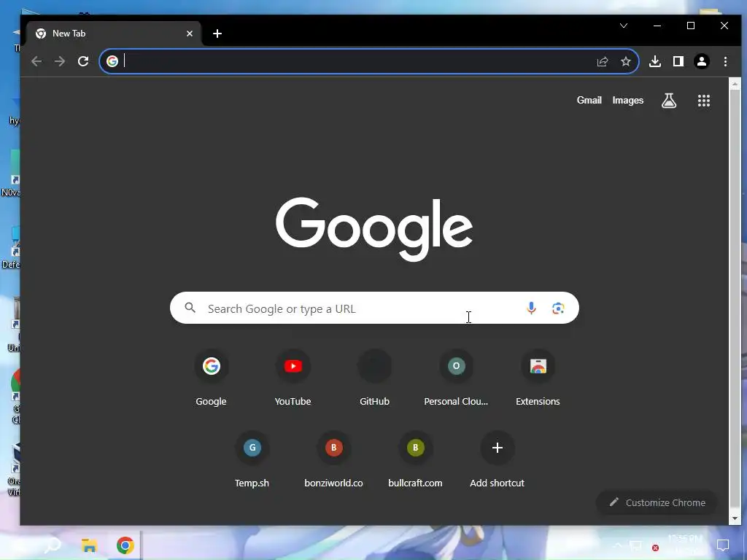747x560 pixels.
Task: Open the Extensions shortcut
Action: coord(538,378)
